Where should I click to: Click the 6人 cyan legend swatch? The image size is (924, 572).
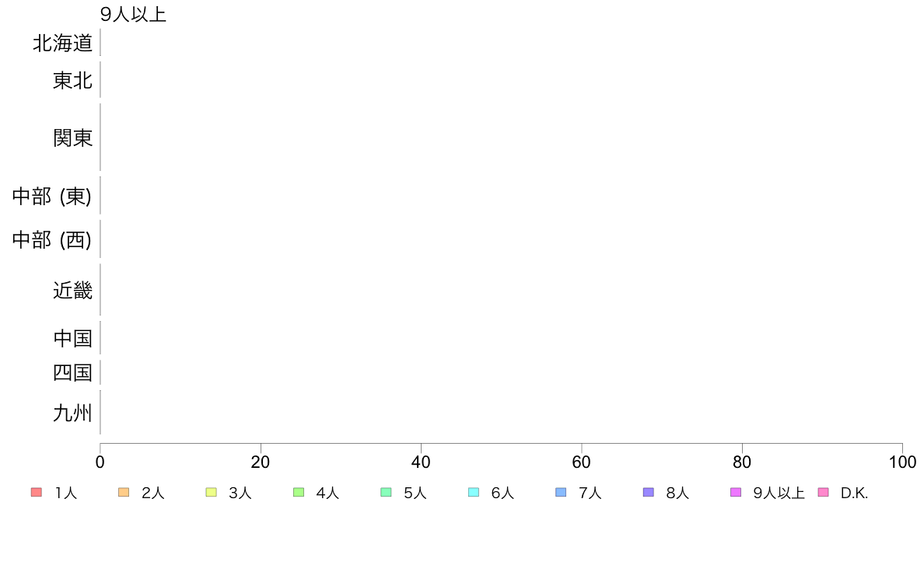point(474,493)
